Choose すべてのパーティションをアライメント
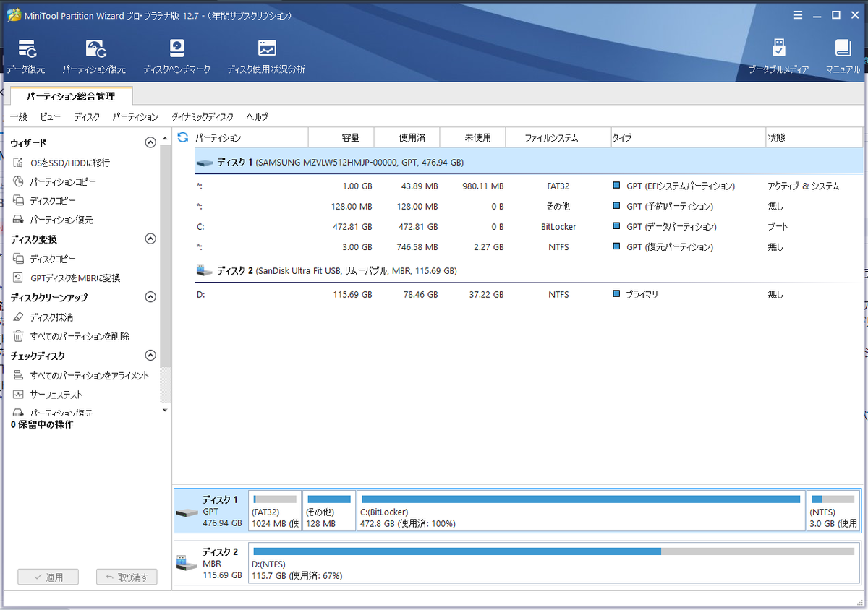The image size is (868, 610). click(90, 376)
